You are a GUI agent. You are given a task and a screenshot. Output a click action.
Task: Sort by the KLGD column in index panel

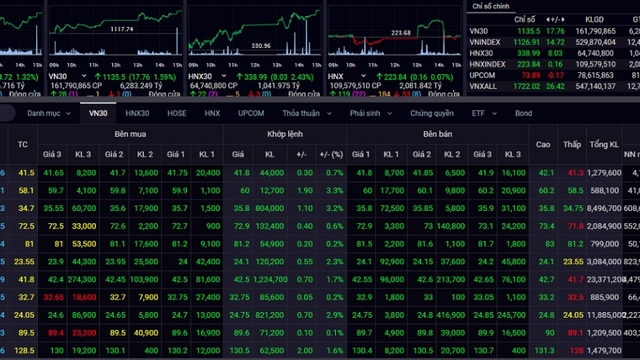(x=594, y=20)
